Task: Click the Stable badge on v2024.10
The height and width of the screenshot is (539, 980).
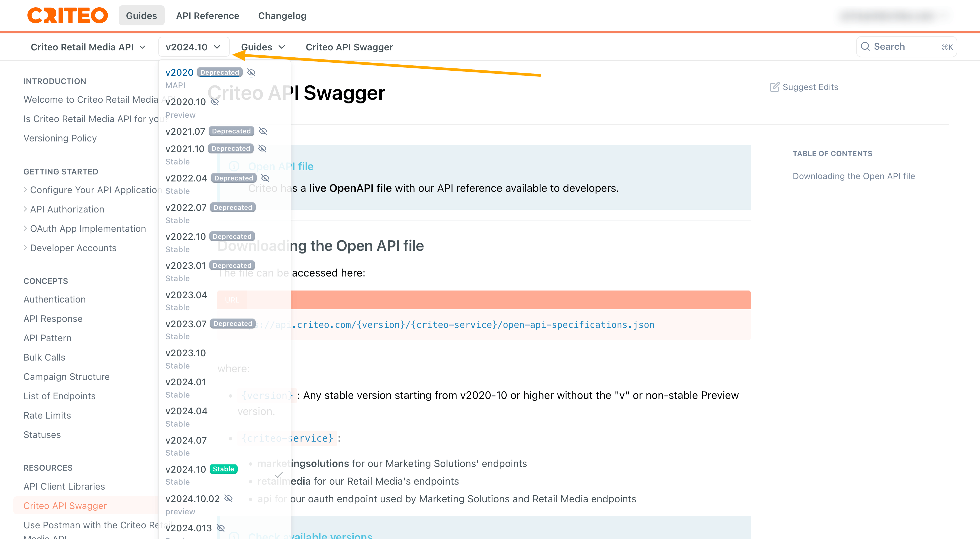Action: [x=223, y=469]
